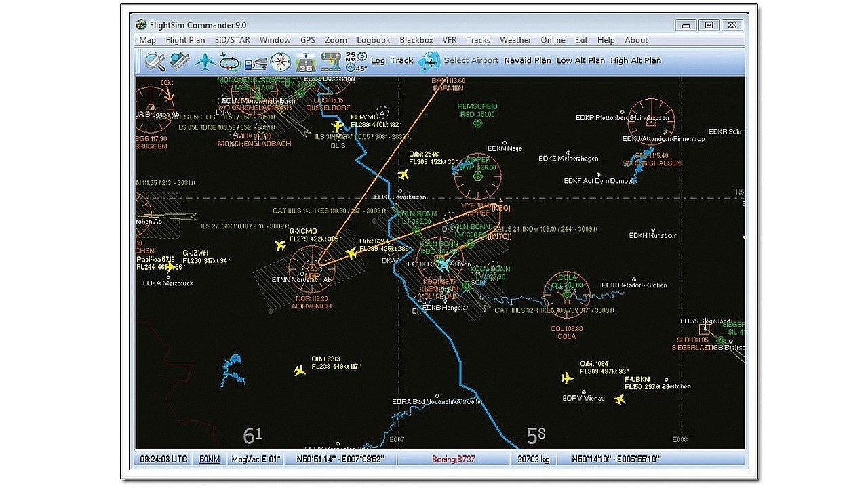This screenshot has height=488, width=868.
Task: Open the About menu
Action: (636, 40)
